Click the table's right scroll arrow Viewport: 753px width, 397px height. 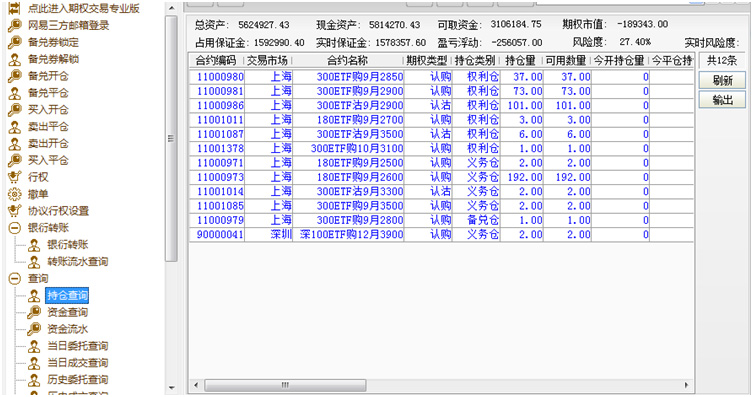coord(686,385)
